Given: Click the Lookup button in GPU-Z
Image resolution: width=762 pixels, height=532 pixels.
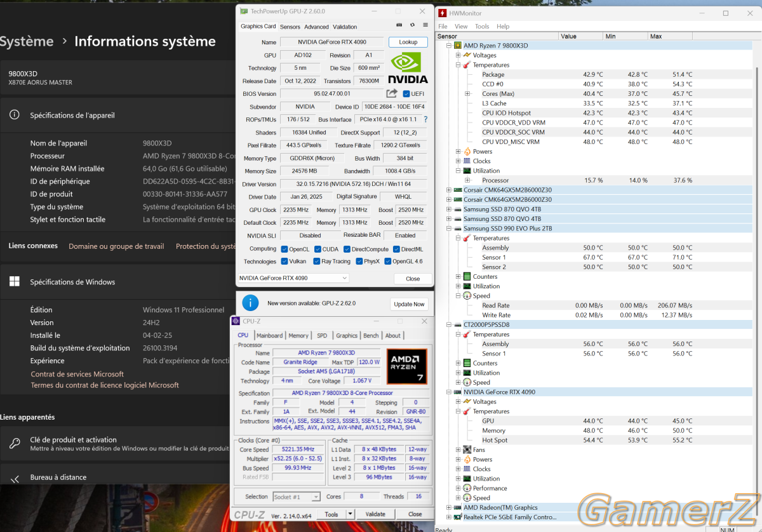Looking at the screenshot, I should coord(408,42).
